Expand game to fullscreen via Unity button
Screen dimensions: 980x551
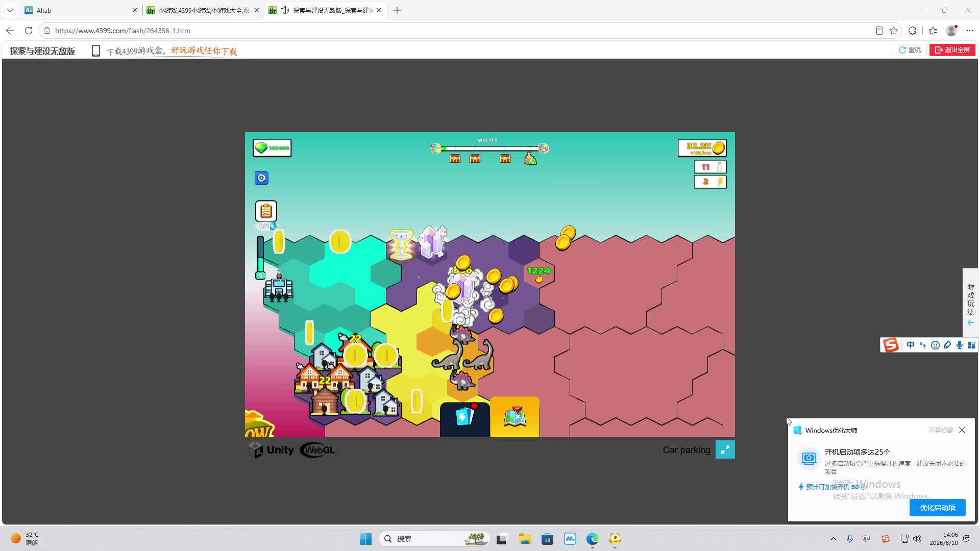click(x=725, y=449)
